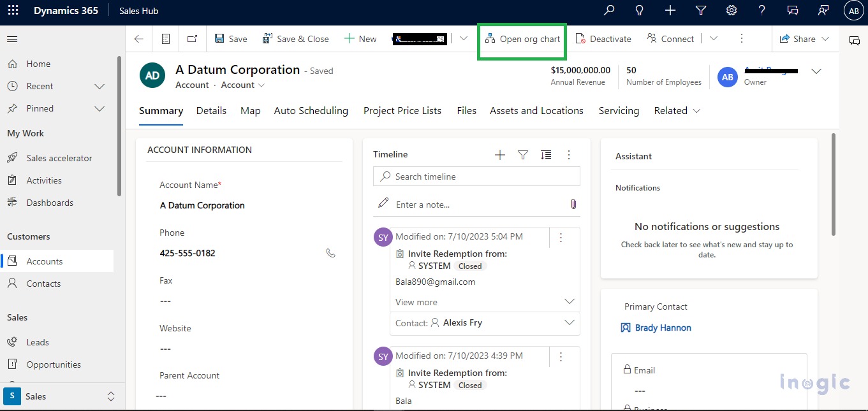Open the record set page icon

pos(166,39)
